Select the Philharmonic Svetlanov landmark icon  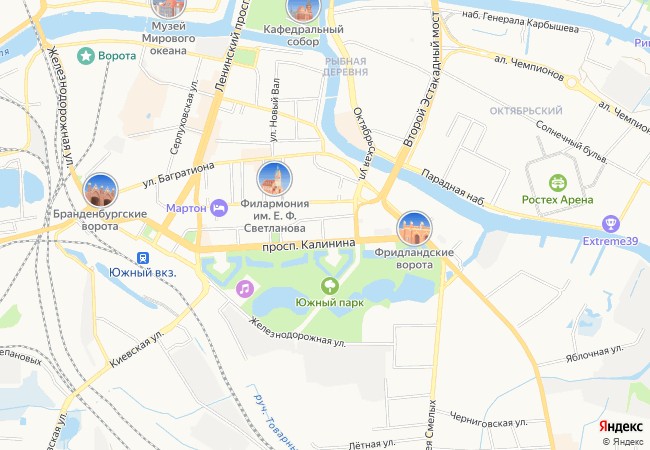[274, 179]
